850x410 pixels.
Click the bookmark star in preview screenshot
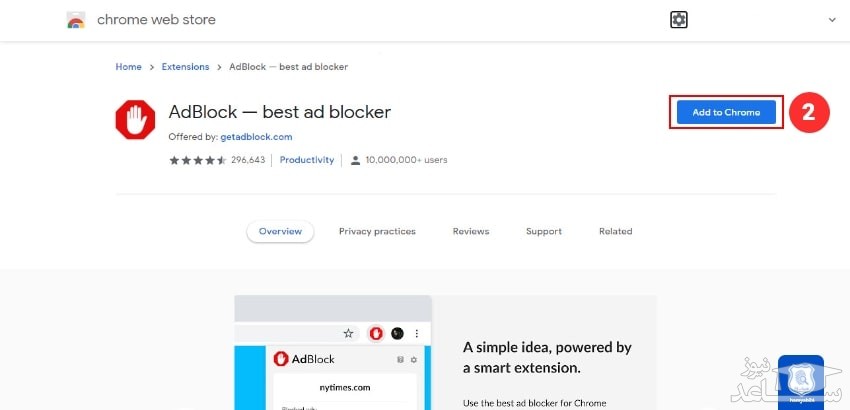(x=349, y=333)
